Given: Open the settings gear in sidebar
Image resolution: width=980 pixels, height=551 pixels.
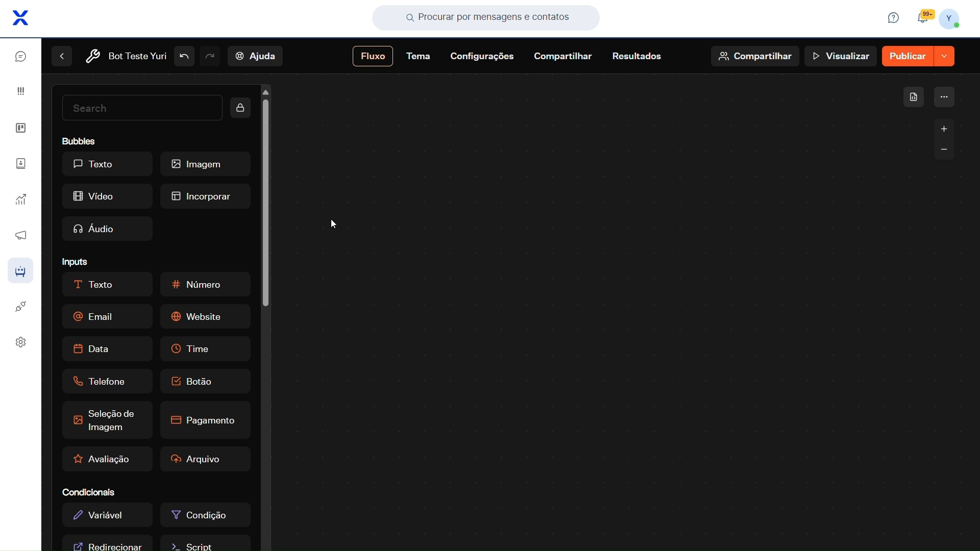Looking at the screenshot, I should pyautogui.click(x=20, y=342).
